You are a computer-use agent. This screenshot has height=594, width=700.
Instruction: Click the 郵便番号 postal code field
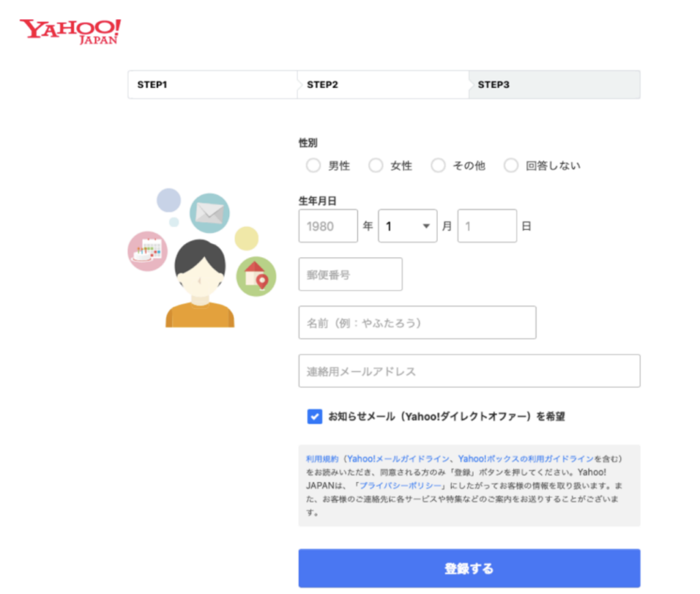point(350,275)
